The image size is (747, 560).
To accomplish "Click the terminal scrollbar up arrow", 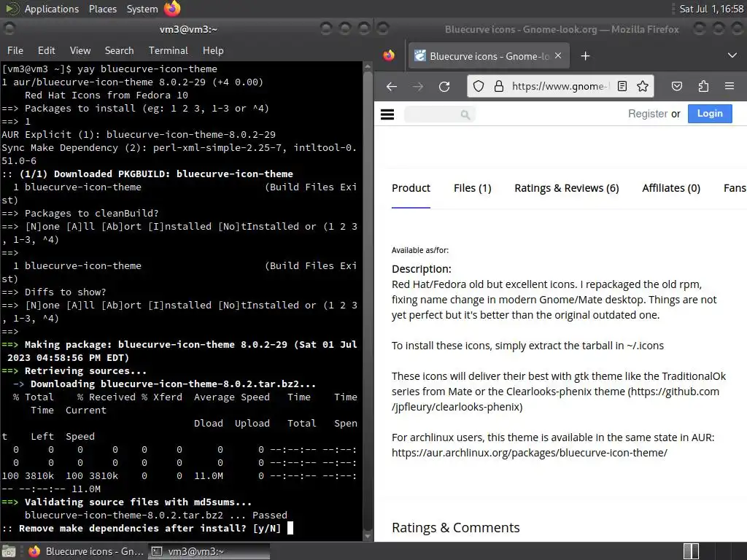I will (368, 66).
